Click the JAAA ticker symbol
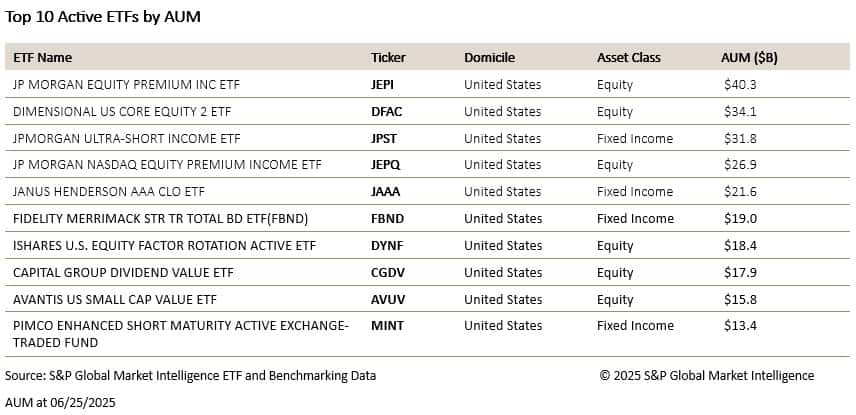Image resolution: width=856 pixels, height=415 pixels. coord(386,192)
